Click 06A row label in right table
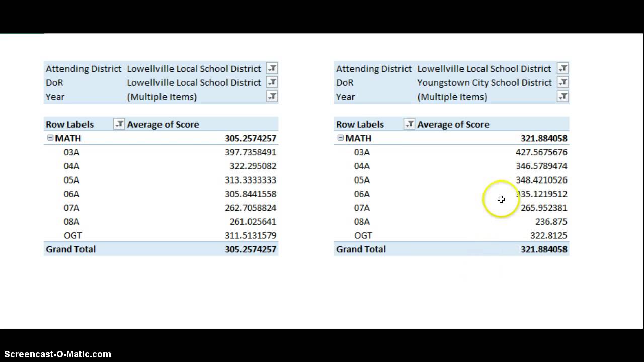644x362 pixels. tap(362, 194)
